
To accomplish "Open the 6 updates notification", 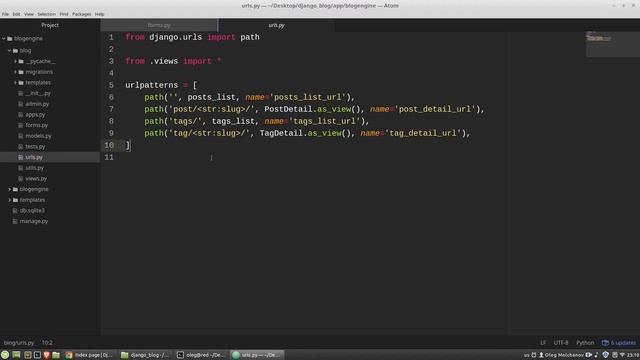I will coord(619,343).
